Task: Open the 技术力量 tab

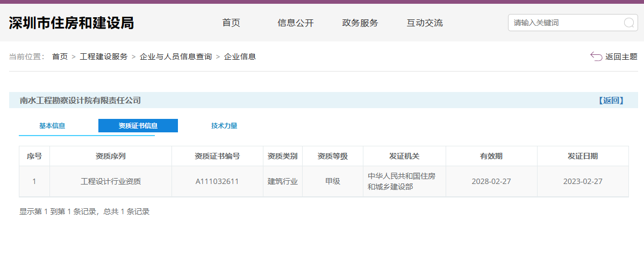Action: 224,126
